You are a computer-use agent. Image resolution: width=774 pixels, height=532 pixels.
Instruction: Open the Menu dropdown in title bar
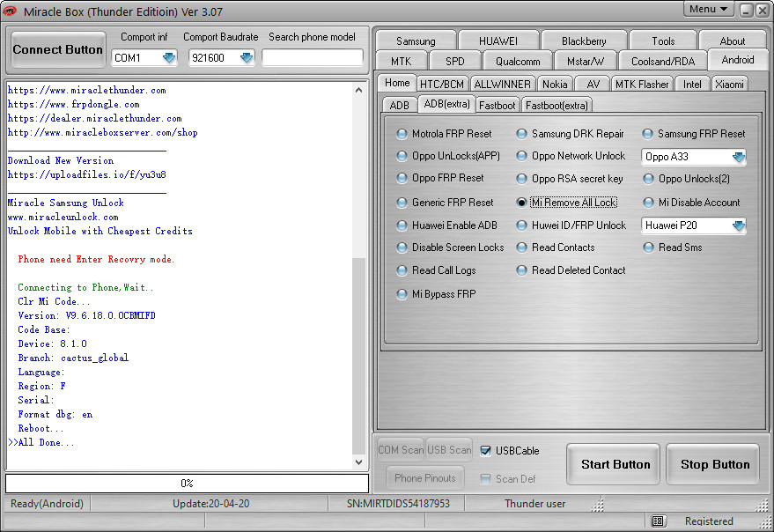pos(708,9)
